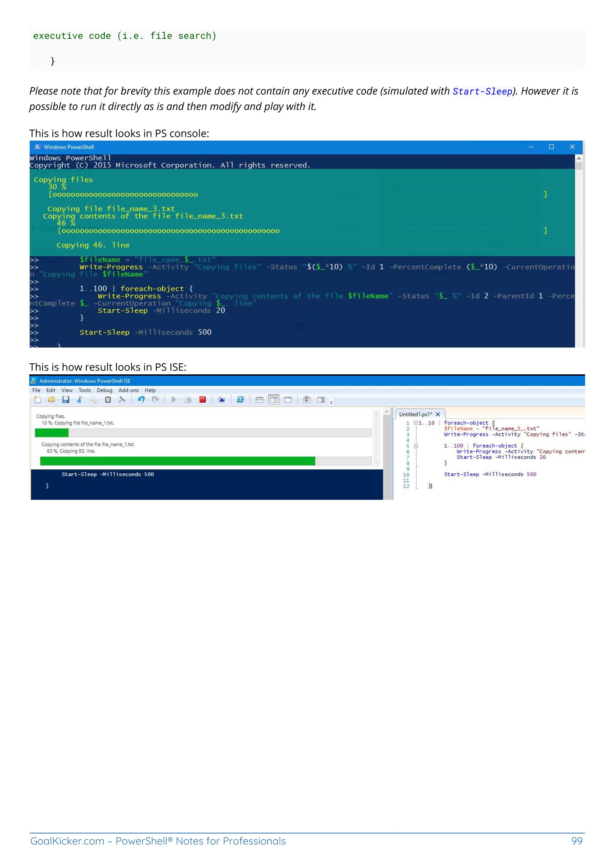Open Debug menu in PowerShell ISE

click(x=105, y=390)
